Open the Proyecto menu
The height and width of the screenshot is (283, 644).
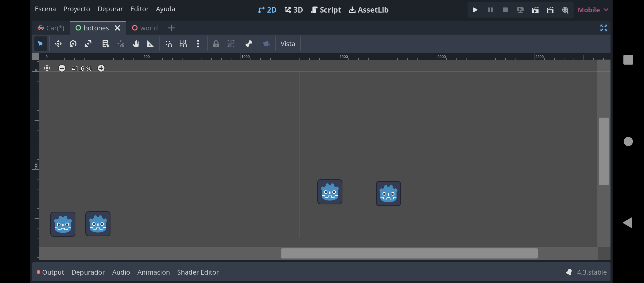(x=77, y=9)
